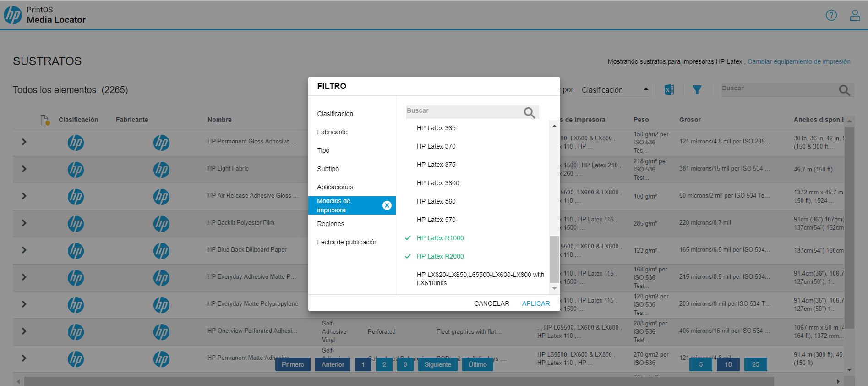Screen dimensions: 868x386
Task: Click the HP logo in header
Action: [12, 15]
